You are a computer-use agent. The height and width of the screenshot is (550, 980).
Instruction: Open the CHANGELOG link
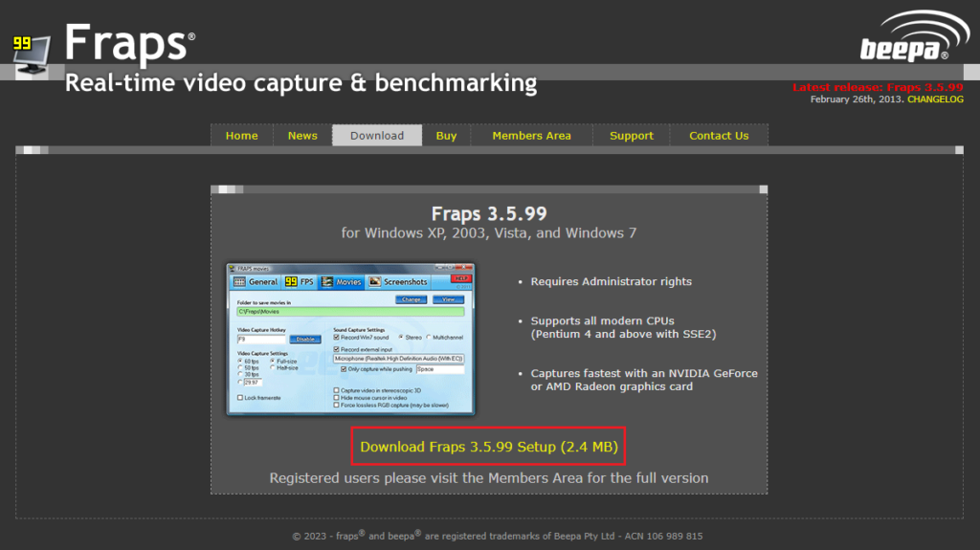[x=935, y=99]
